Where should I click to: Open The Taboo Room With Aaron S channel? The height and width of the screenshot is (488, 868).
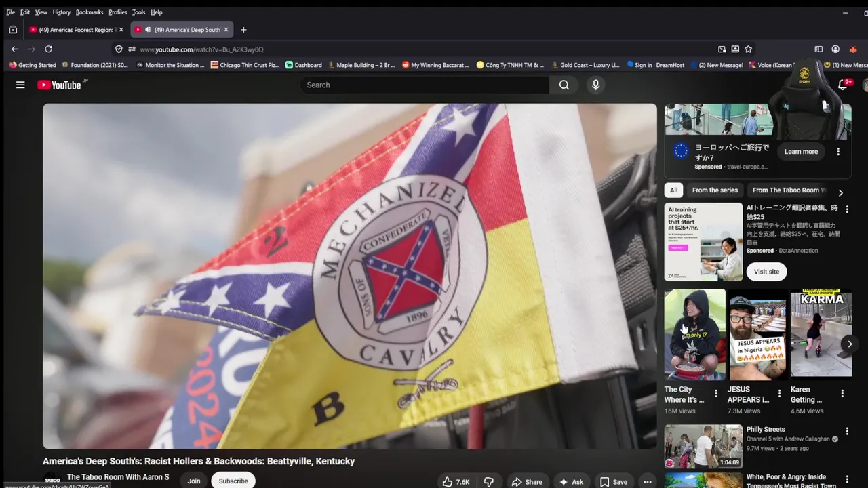click(118, 477)
